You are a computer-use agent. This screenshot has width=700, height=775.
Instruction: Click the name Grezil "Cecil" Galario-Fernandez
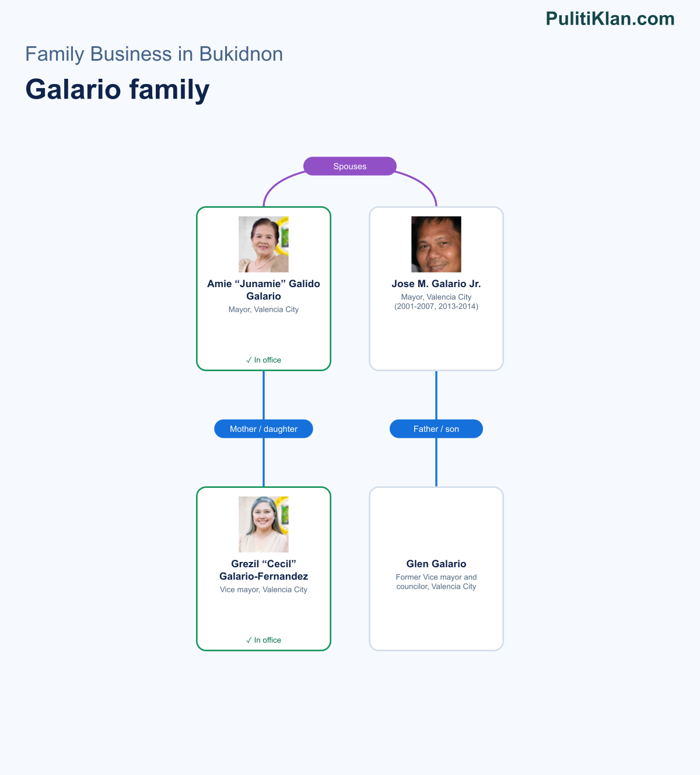(264, 570)
